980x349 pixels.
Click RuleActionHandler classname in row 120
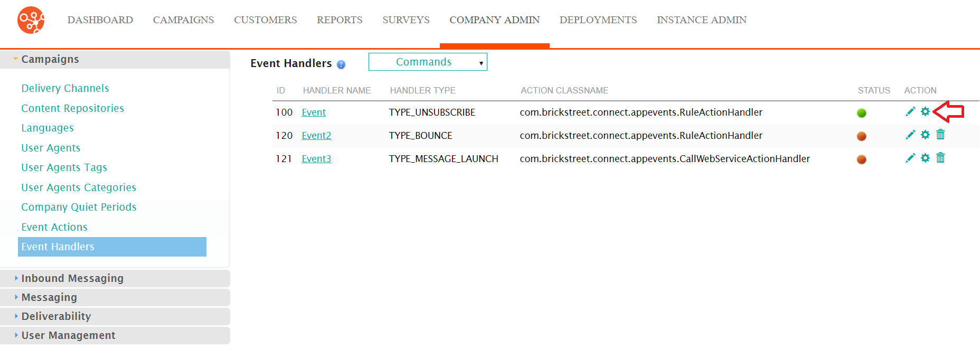click(641, 136)
